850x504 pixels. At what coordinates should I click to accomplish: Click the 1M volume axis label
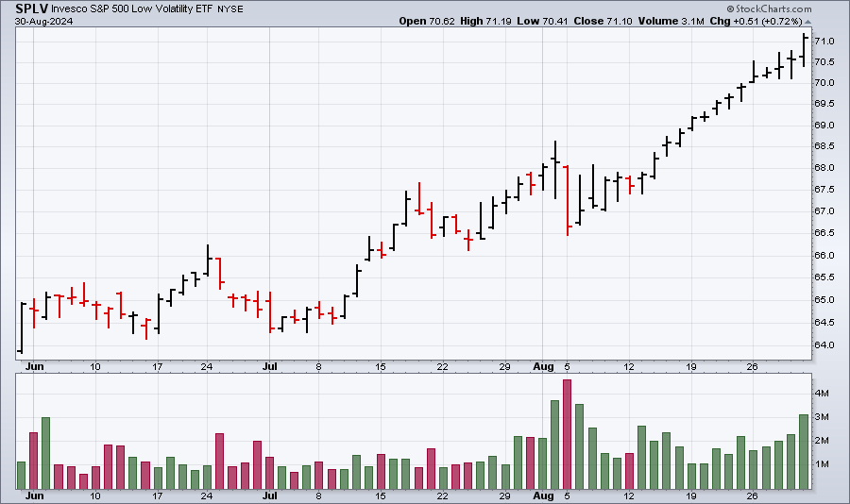[822, 464]
